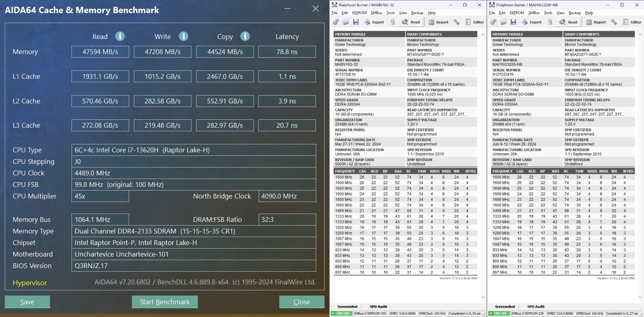Open Editor in MA016G3200-NB window toolbar
644x317 pixels.
[x=632, y=22]
